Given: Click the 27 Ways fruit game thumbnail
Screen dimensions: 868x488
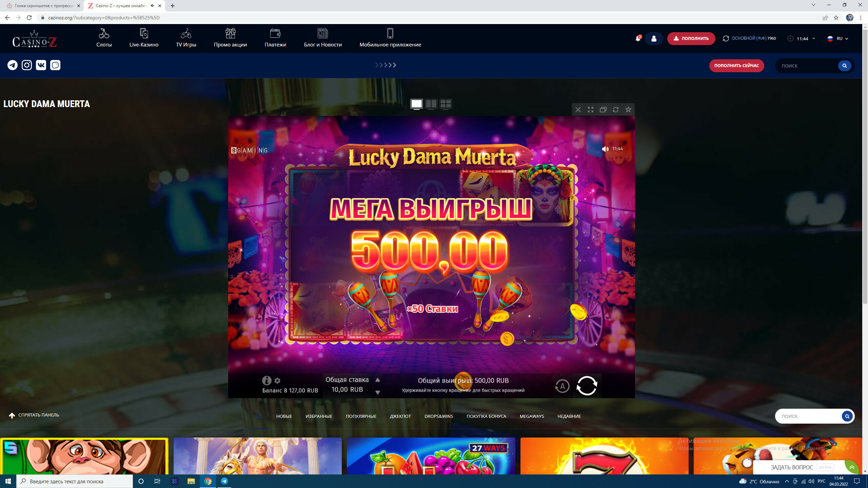Looking at the screenshot, I should click(x=431, y=456).
